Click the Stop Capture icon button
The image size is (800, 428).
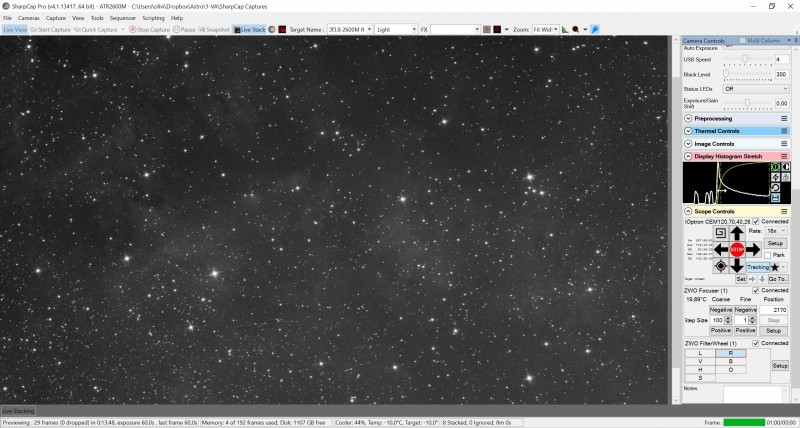click(x=133, y=30)
